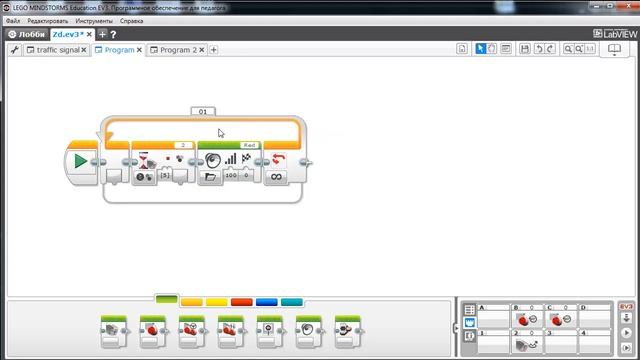This screenshot has width=640, height=360.
Task: Switch to the traffic signal program tab
Action: [x=57, y=50]
